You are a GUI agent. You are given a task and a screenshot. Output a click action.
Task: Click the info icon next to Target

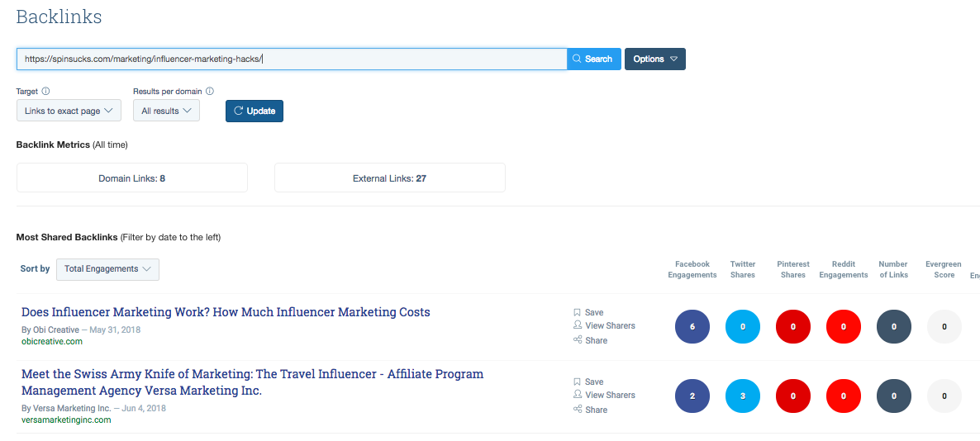tap(46, 92)
